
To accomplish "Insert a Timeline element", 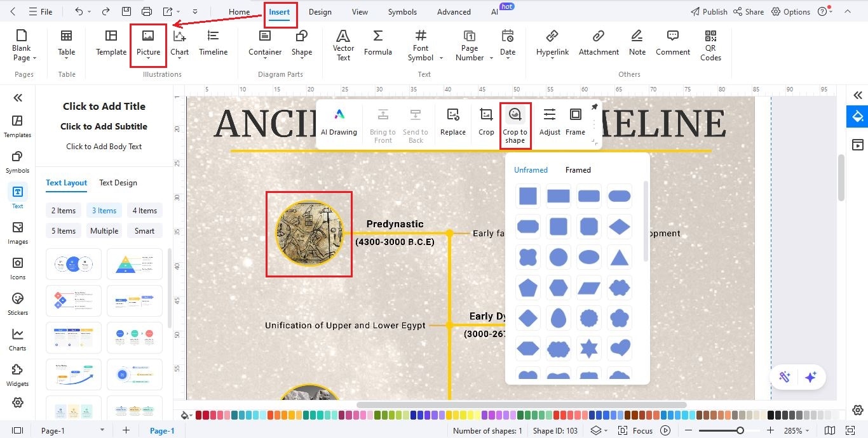I will 214,43.
